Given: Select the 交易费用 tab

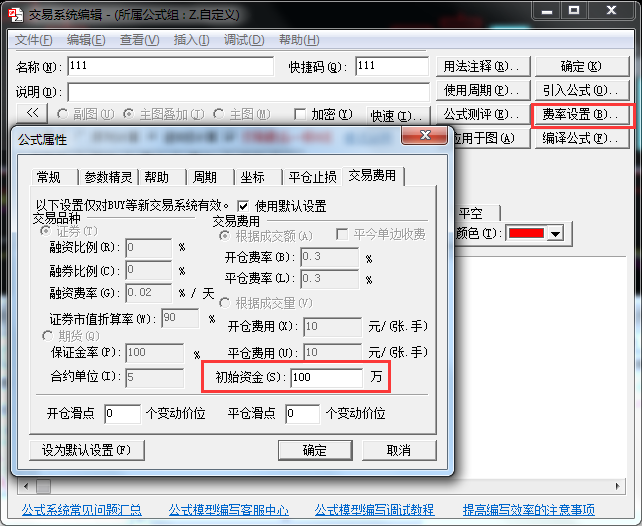Looking at the screenshot, I should point(373,175).
